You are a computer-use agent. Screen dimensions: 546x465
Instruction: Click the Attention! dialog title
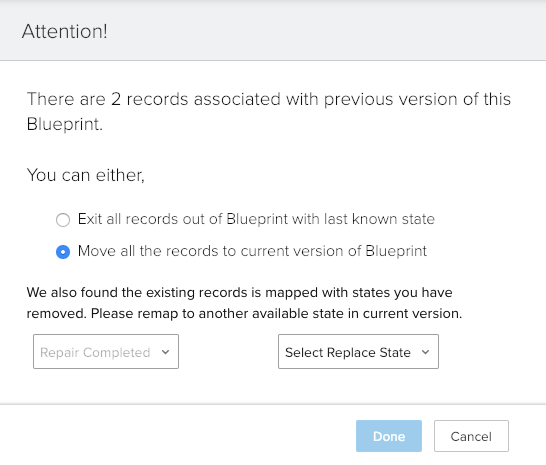click(65, 31)
